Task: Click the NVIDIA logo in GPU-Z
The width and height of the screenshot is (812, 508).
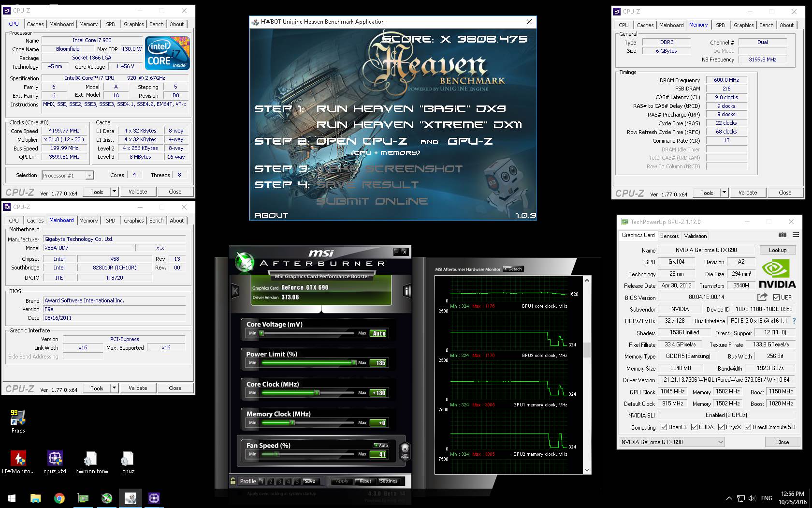Action: [x=777, y=274]
